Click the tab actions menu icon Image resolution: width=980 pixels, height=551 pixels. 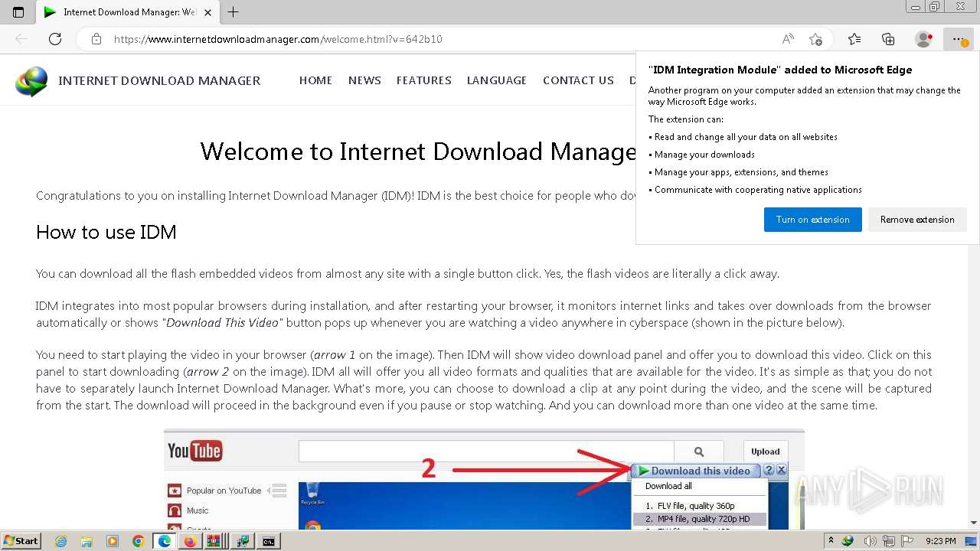point(18,12)
